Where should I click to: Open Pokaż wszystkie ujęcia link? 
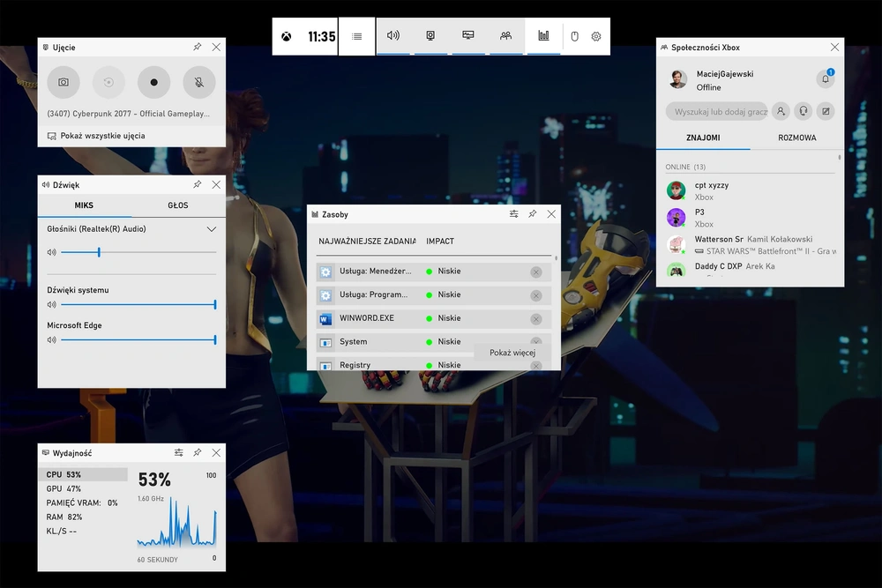(96, 136)
